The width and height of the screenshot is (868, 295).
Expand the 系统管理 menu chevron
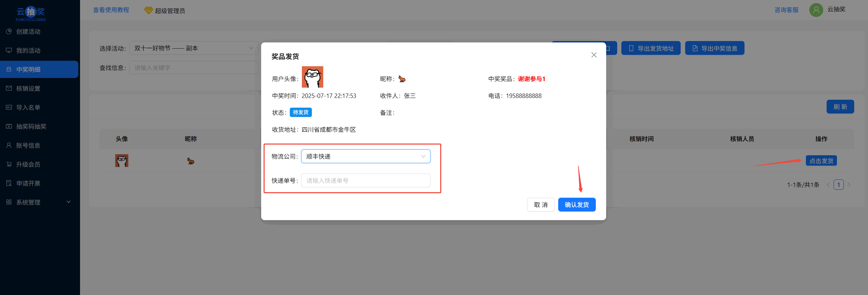[69, 202]
